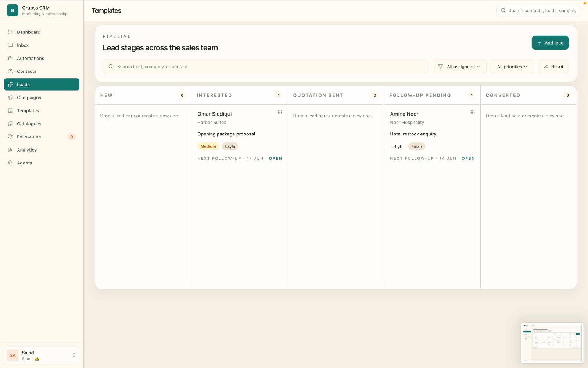The image size is (588, 368).
Task: Click the Agents headset icon
Action: pyautogui.click(x=10, y=163)
